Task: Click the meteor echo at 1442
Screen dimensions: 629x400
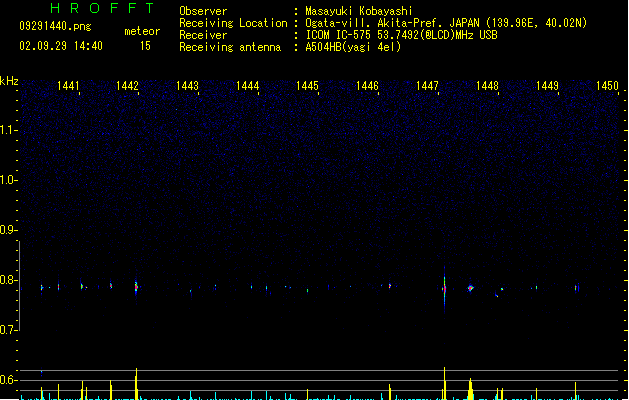Action: [136, 287]
